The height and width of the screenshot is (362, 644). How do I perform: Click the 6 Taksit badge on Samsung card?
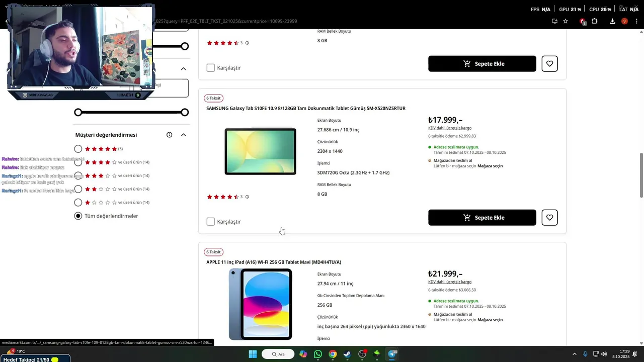click(x=213, y=98)
